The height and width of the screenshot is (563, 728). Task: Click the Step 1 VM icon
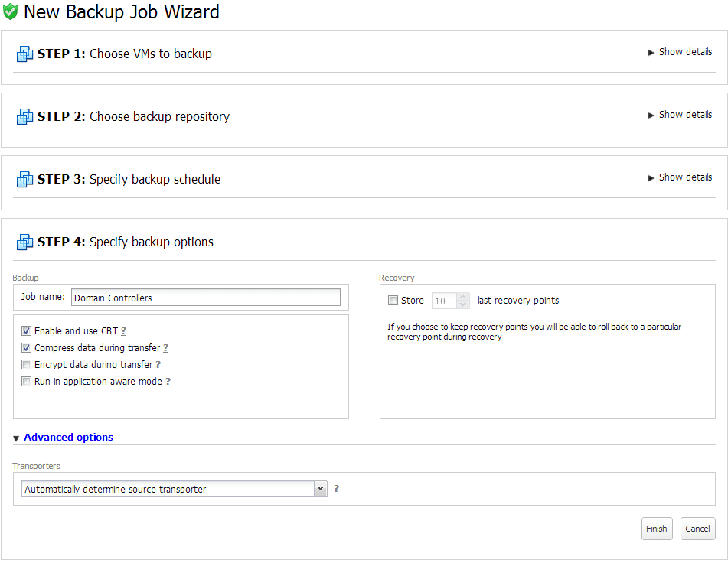(24, 54)
